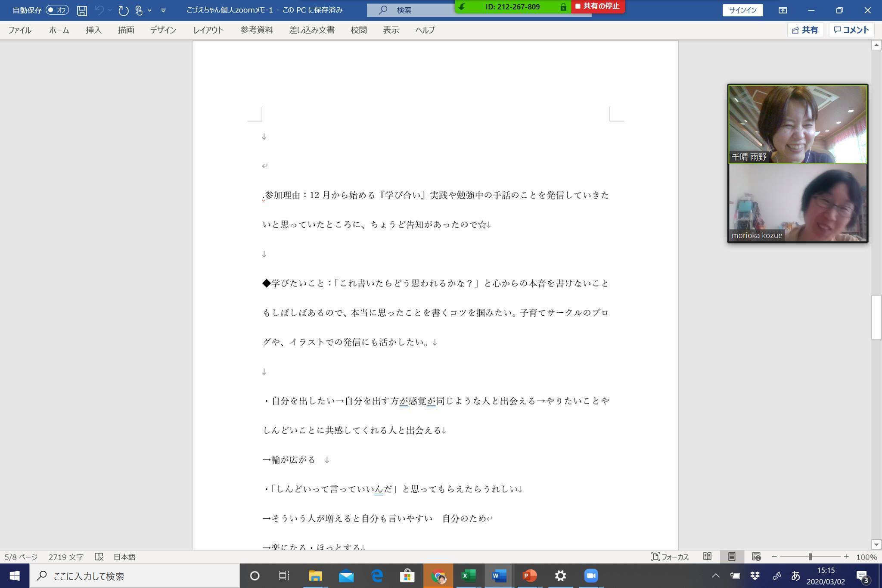
Task: Toggle the AutoSave switch
Action: 57,10
